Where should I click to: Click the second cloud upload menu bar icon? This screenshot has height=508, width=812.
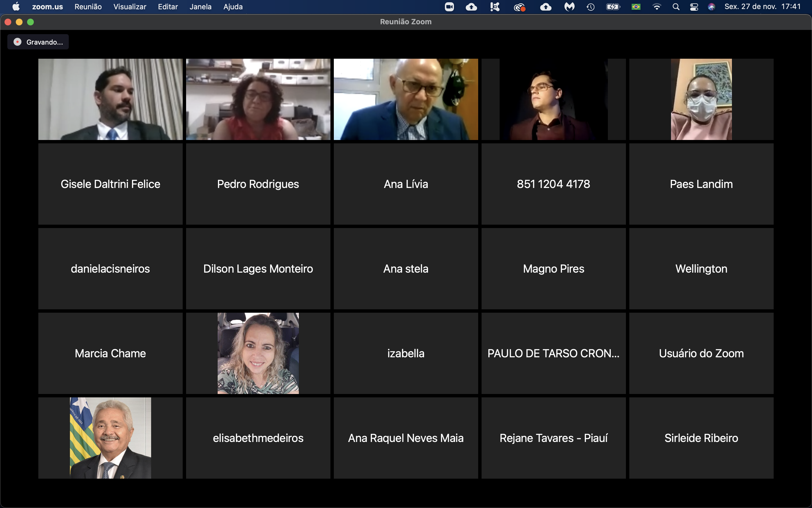tap(546, 7)
